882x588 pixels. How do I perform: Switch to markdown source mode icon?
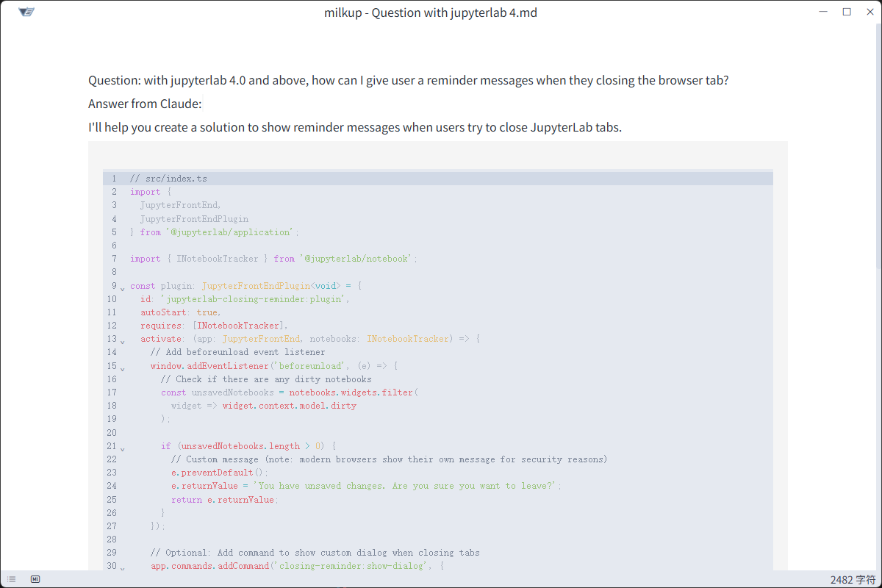(35, 579)
